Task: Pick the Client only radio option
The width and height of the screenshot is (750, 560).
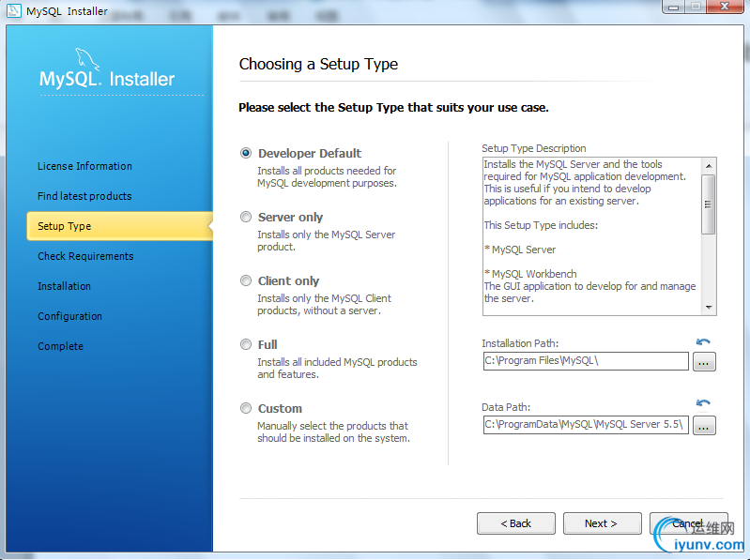Action: point(246,280)
